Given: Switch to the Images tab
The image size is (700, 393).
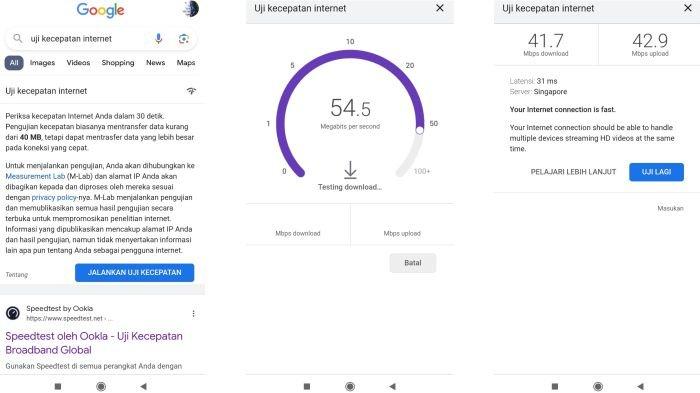Looking at the screenshot, I should (42, 63).
